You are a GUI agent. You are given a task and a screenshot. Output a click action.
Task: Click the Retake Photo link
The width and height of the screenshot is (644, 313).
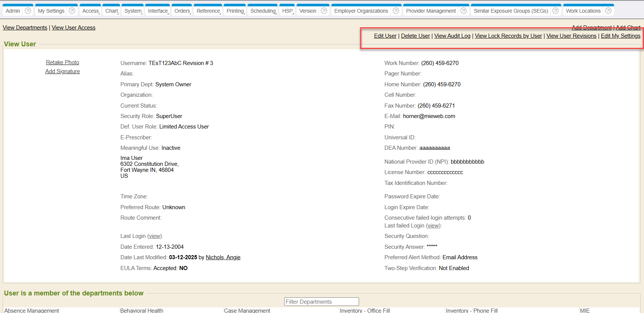click(62, 62)
